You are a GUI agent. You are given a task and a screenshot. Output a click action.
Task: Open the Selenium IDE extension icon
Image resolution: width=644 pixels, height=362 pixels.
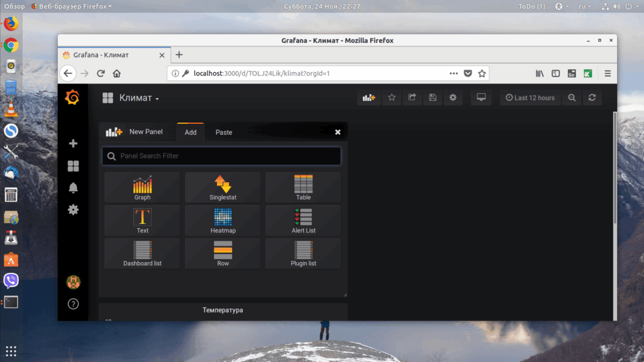(572, 74)
